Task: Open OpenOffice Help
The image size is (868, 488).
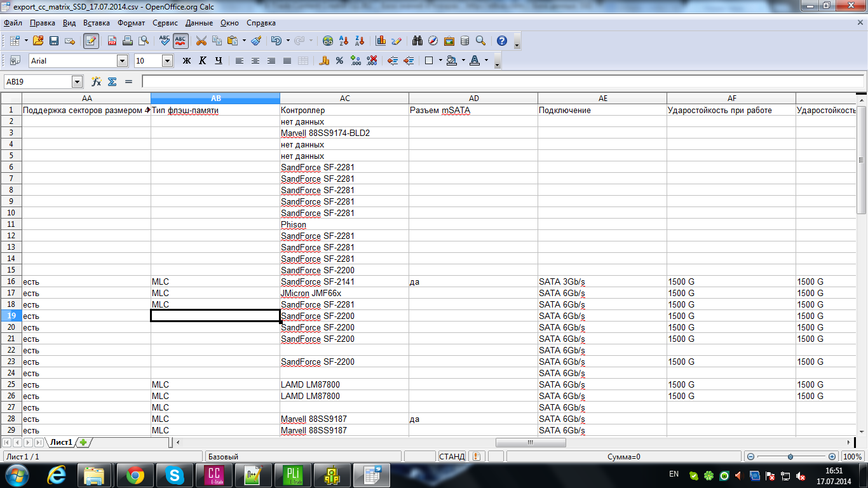Action: tap(502, 41)
